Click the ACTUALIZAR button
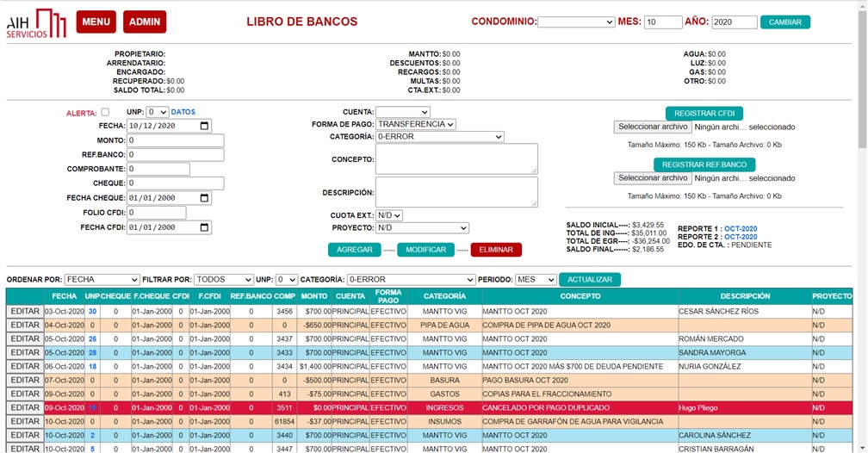The width and height of the screenshot is (868, 453). [590, 280]
